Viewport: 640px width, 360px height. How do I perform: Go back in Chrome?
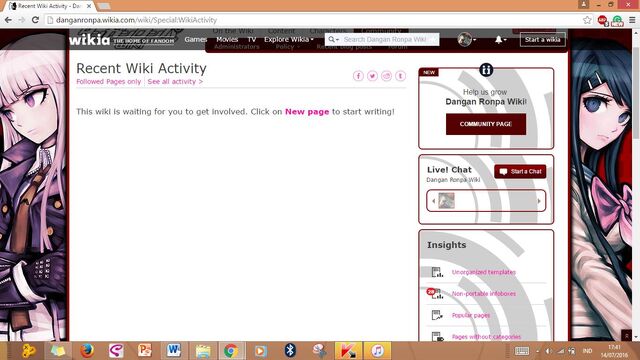(8, 20)
